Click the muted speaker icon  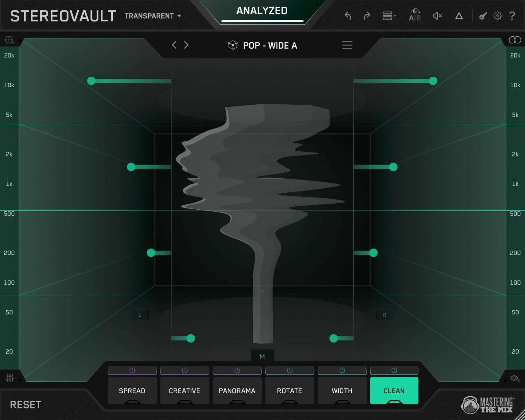click(x=437, y=16)
